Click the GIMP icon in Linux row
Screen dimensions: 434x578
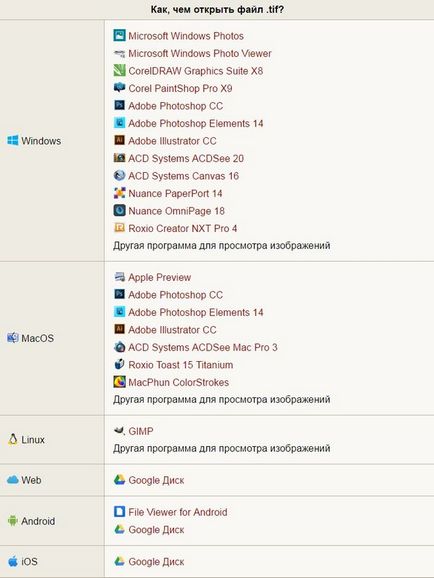[119, 431]
